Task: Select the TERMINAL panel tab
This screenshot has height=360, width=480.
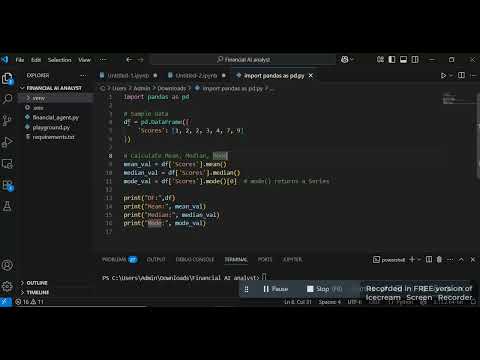Action: (x=236, y=259)
